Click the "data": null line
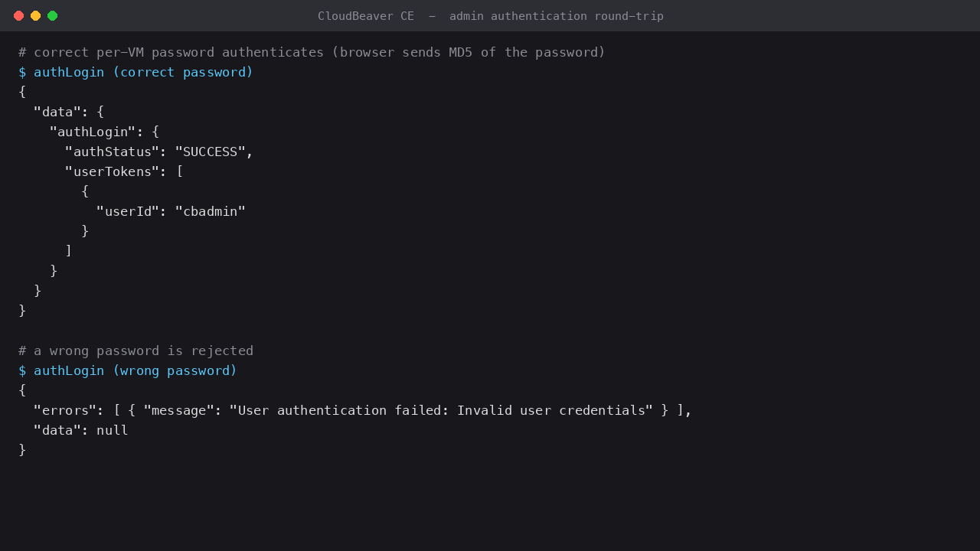Viewport: 980px width, 551px height. (x=81, y=430)
